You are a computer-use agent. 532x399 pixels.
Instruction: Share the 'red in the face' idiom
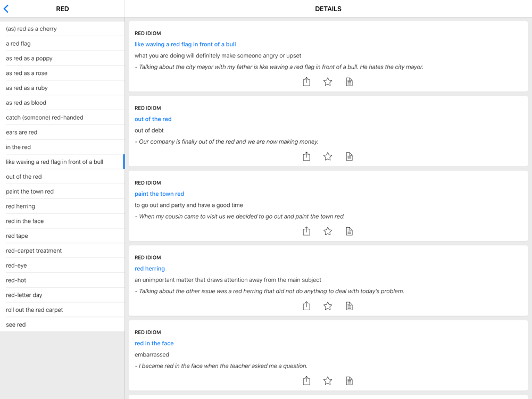pyautogui.click(x=306, y=380)
